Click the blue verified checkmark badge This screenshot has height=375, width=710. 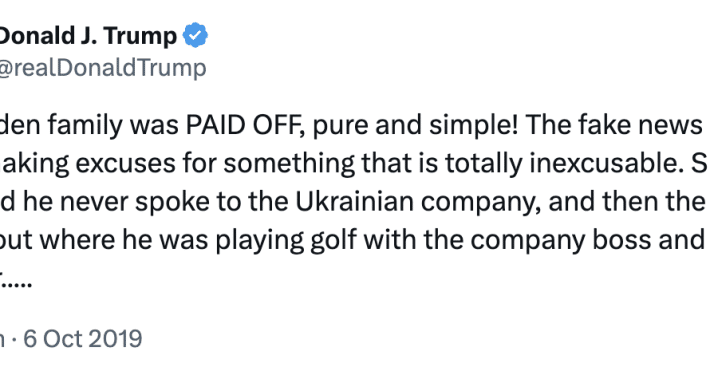point(195,35)
